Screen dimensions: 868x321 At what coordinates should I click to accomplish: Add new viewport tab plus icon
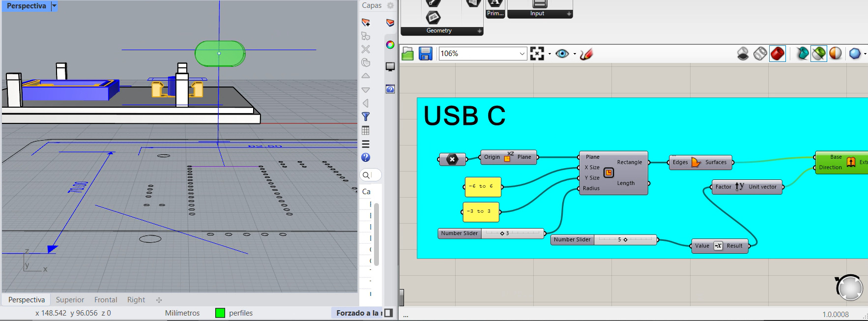(x=159, y=300)
